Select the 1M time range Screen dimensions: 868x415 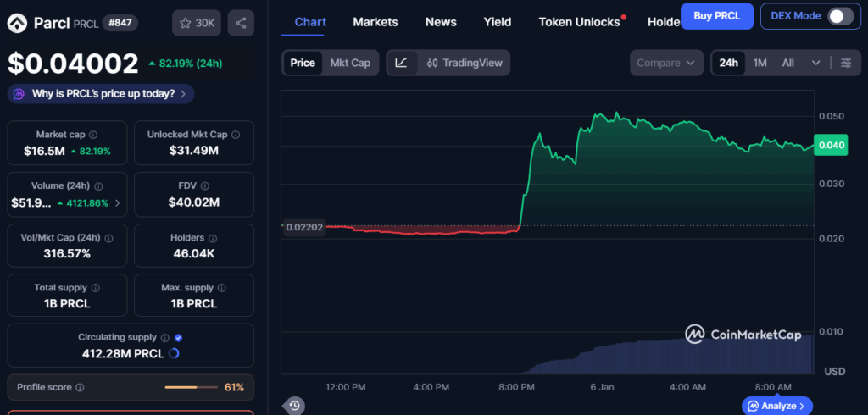759,63
